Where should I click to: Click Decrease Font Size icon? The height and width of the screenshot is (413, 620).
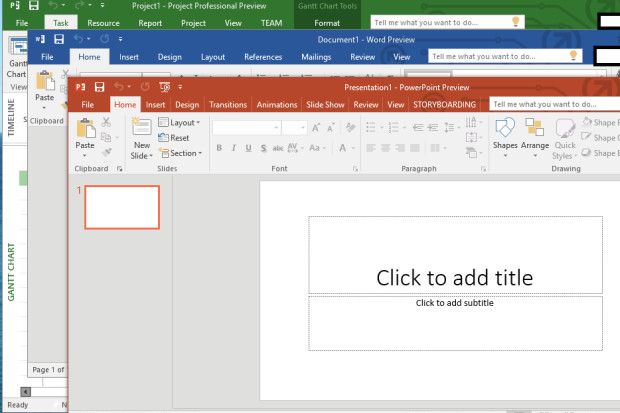330,128
